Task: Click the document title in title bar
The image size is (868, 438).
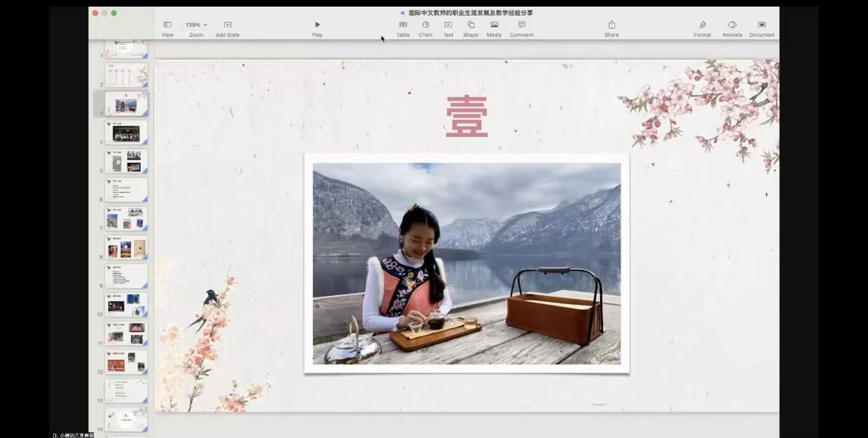Action: pos(470,13)
